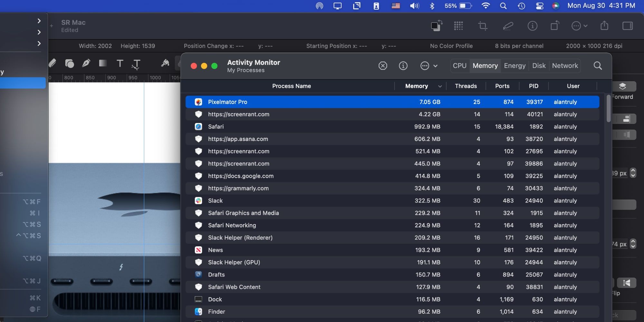Open the Pixelmator toolbar overflow dropdown
The image size is (644, 322).
pos(579,26)
